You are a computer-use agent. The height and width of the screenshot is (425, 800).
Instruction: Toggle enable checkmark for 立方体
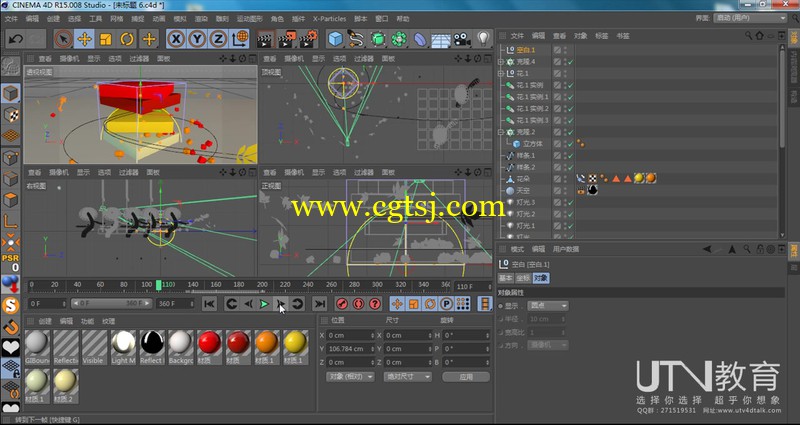coord(570,144)
